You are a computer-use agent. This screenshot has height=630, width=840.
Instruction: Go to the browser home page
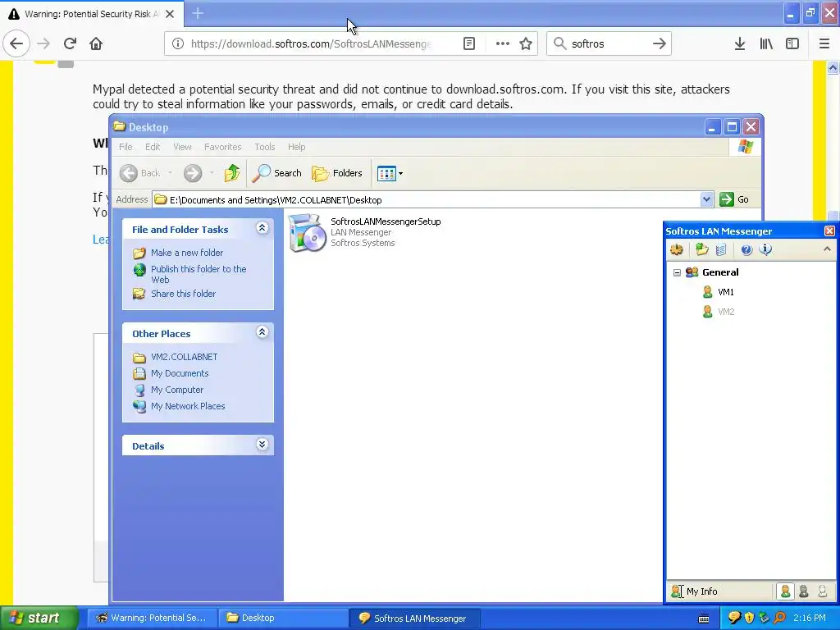point(96,43)
